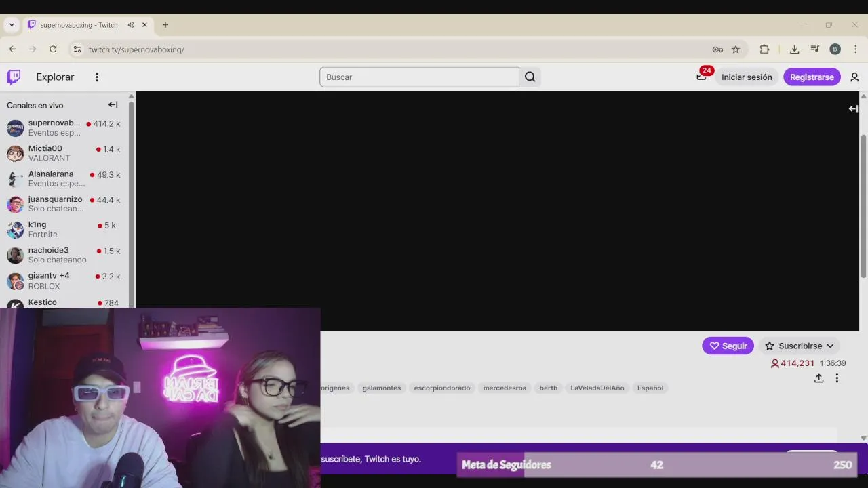Focus the Buscar search field

(419, 77)
